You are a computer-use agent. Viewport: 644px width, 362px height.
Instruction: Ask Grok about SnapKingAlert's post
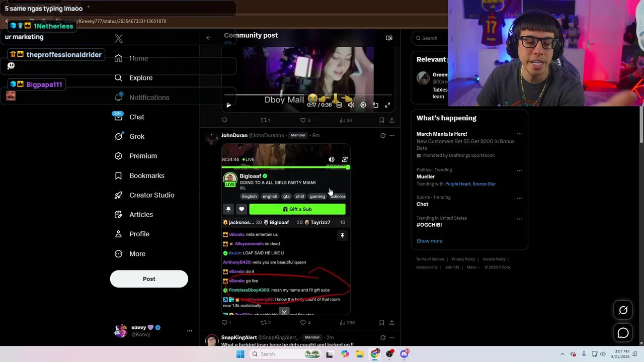point(383,337)
